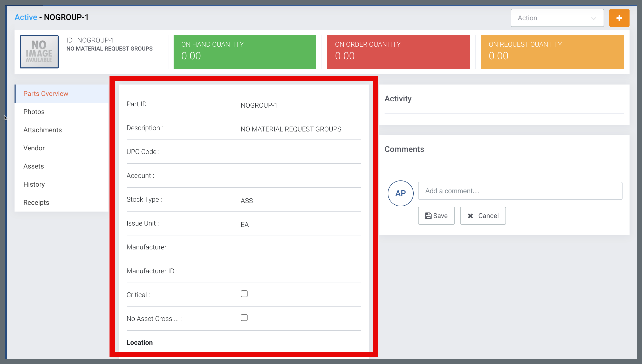The height and width of the screenshot is (364, 642).
Task: Go to the Assets section
Action: 34,166
